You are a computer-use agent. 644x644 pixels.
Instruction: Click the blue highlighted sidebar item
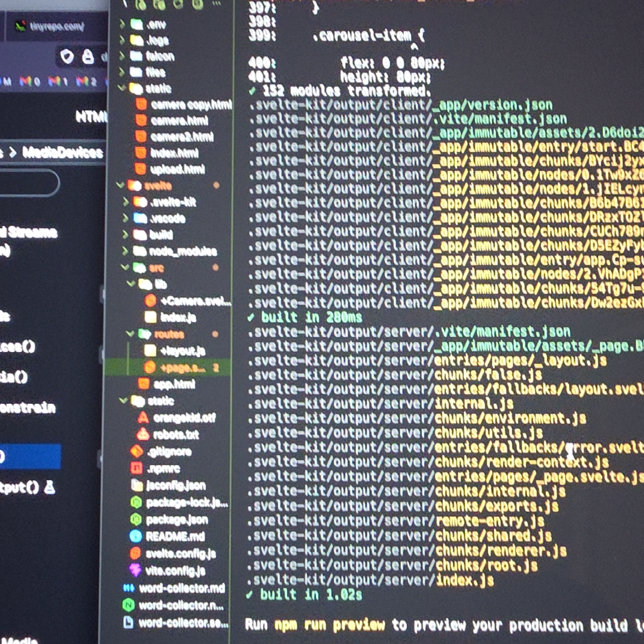click(x=30, y=456)
